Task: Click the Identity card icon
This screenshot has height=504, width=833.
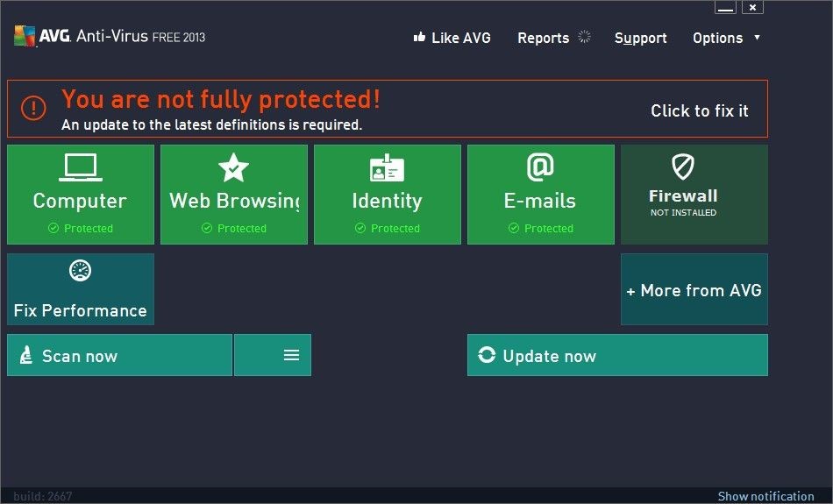Action: tap(387, 167)
